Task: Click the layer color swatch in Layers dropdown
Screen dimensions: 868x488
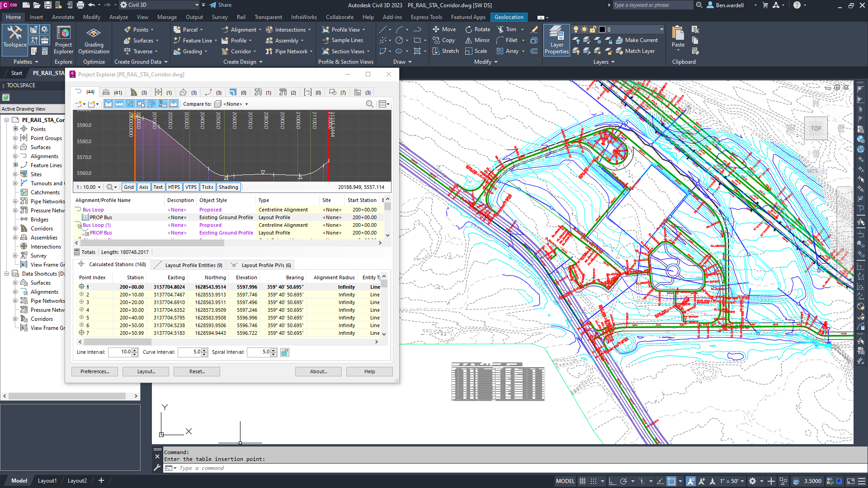Action: coord(602,29)
